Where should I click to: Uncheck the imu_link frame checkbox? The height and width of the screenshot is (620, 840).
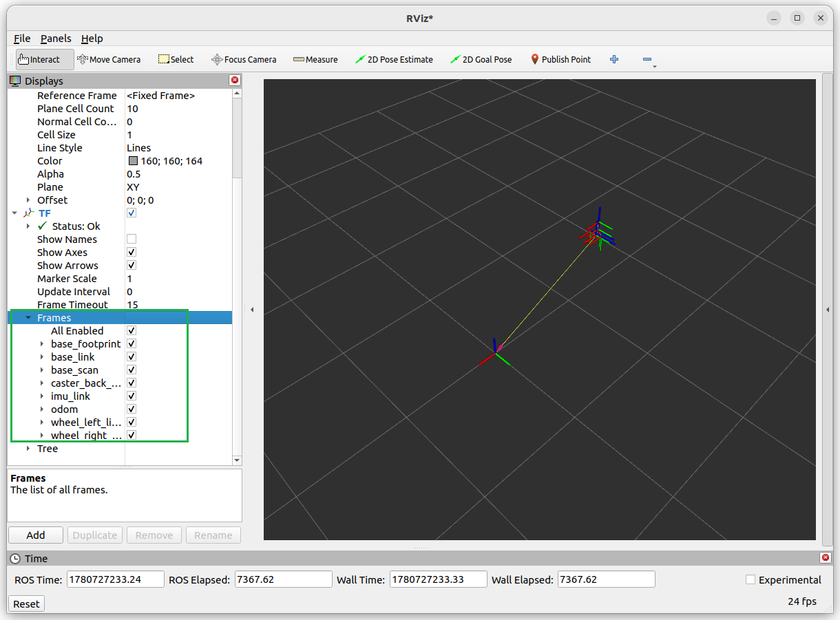click(x=132, y=396)
